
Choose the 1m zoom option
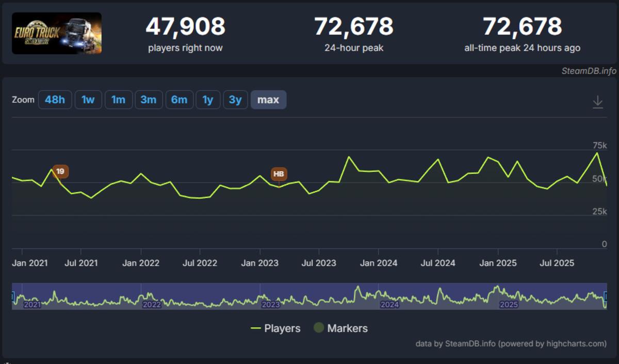click(119, 100)
